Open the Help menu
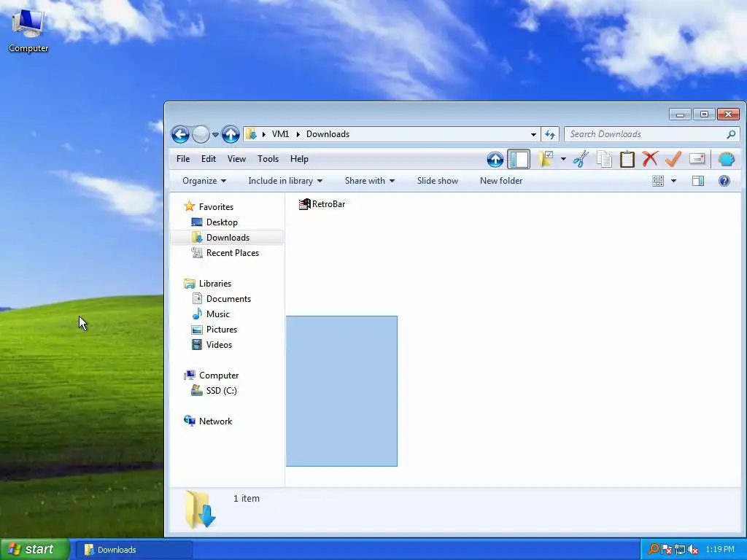The height and width of the screenshot is (560, 747). click(x=299, y=159)
